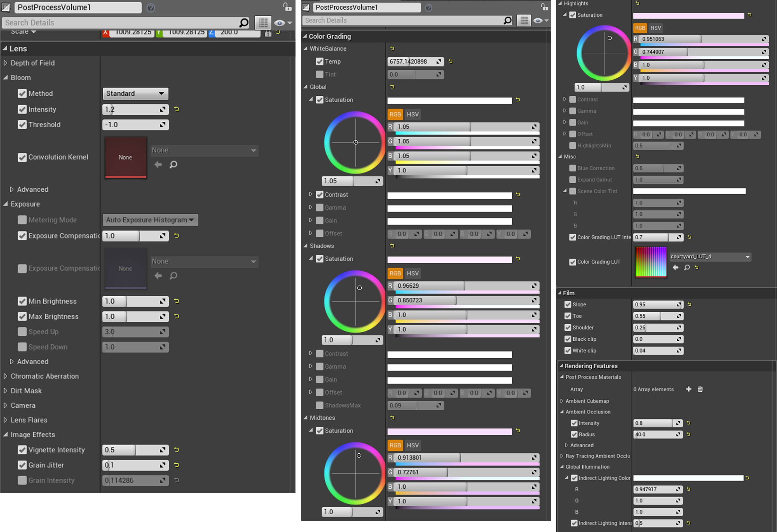Click the search icon in the left Search Details box

244,23
